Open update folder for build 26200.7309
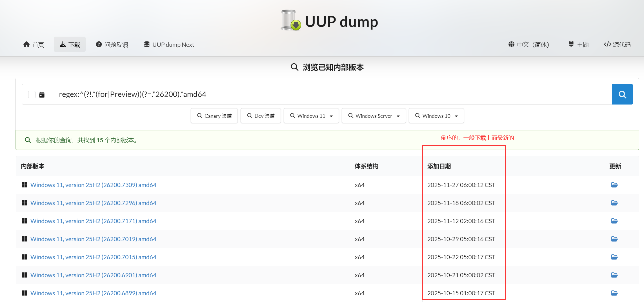This screenshot has height=302, width=644. point(614,185)
